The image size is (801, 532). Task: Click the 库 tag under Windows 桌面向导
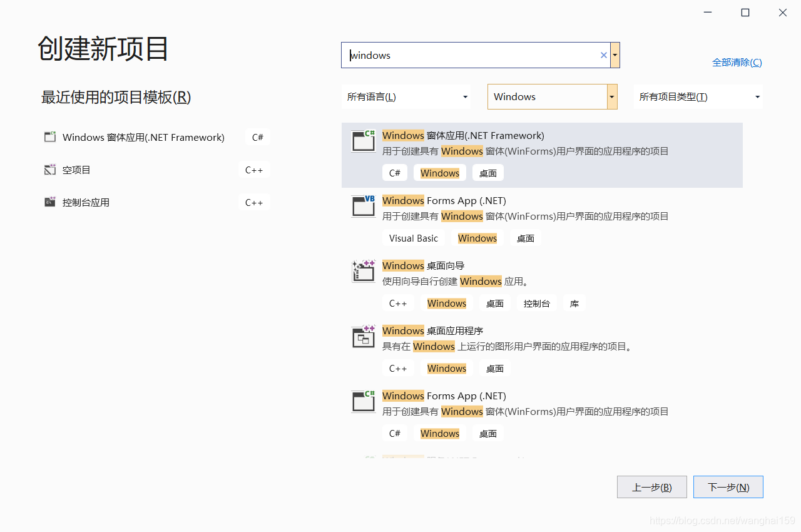click(x=574, y=304)
